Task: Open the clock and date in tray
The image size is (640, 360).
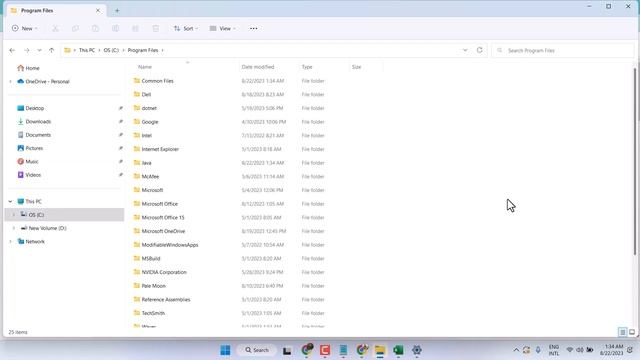Action: 611,350
